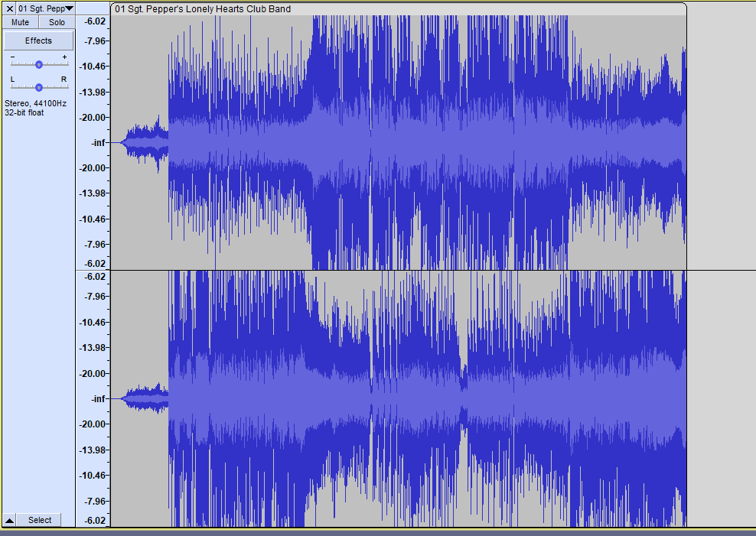
Task: Mute the Sgt. Pepper track
Action: (x=19, y=22)
